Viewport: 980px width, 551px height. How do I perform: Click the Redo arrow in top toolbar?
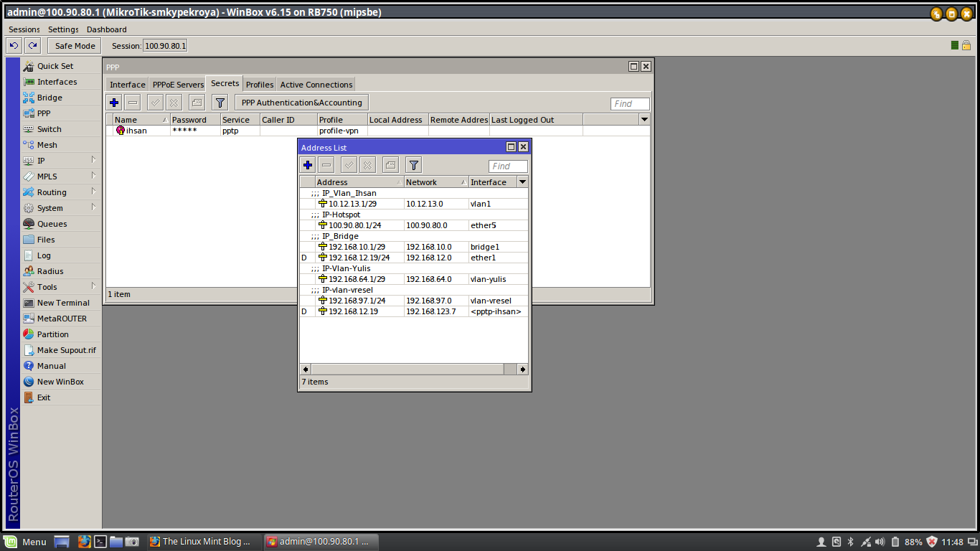(32, 46)
